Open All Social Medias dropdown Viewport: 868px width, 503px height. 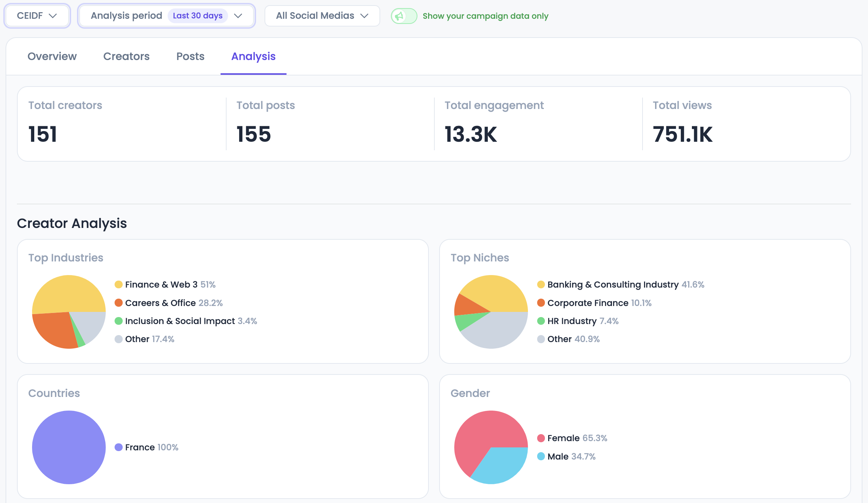click(322, 16)
